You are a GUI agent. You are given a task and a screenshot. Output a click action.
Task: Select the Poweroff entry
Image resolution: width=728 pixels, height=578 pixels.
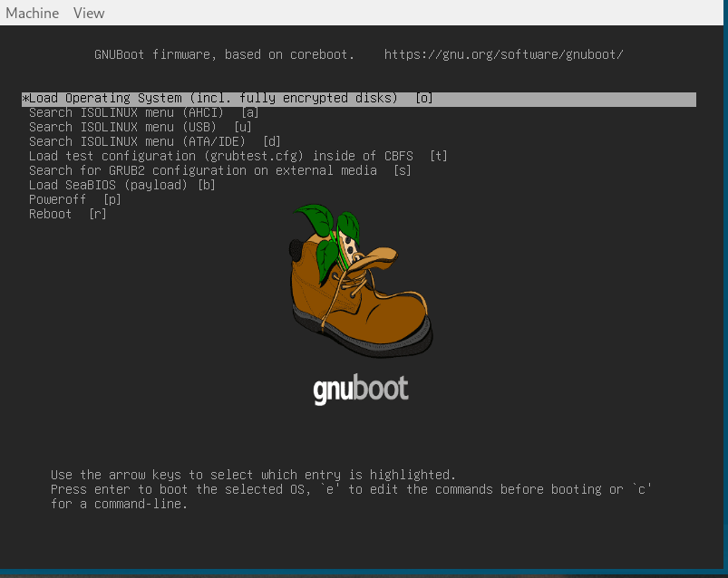pos(74,199)
